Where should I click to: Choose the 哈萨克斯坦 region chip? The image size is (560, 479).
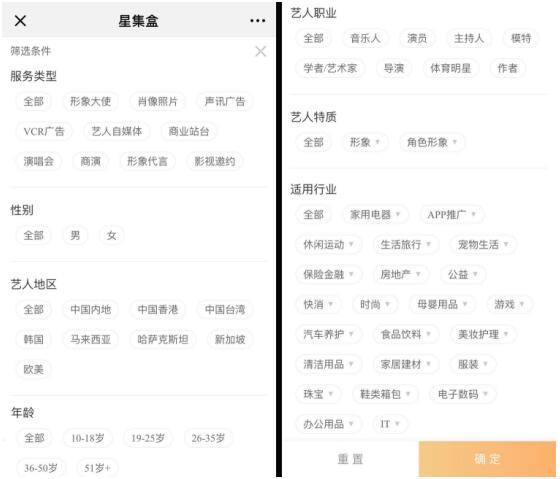[163, 339]
